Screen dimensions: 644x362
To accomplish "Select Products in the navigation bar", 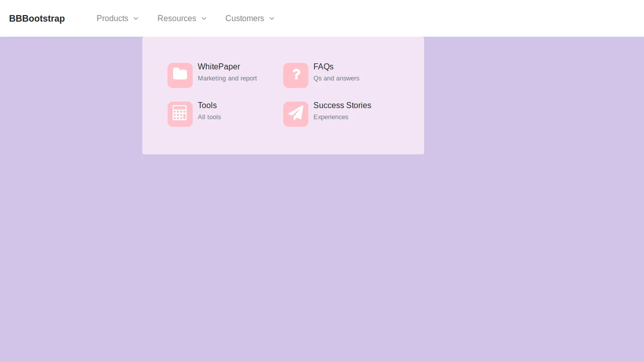I will [112, 19].
